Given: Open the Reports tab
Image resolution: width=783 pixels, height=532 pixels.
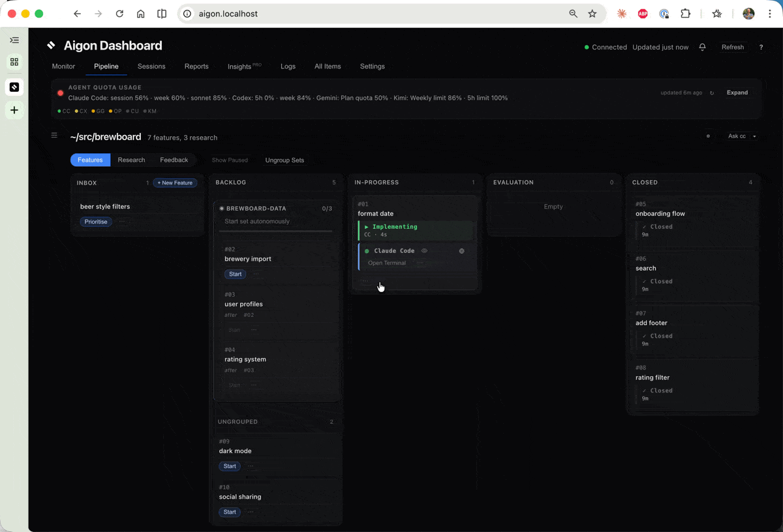Looking at the screenshot, I should coord(196,66).
